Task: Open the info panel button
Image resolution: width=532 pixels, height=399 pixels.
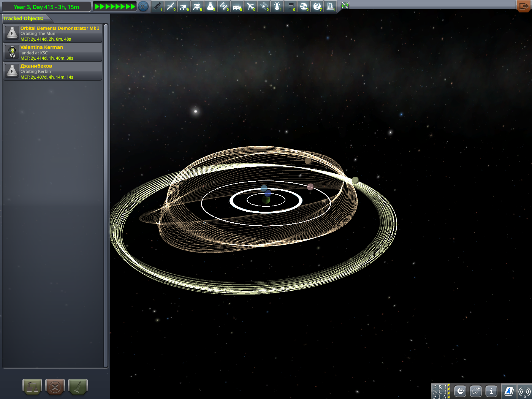Action: coord(491,391)
